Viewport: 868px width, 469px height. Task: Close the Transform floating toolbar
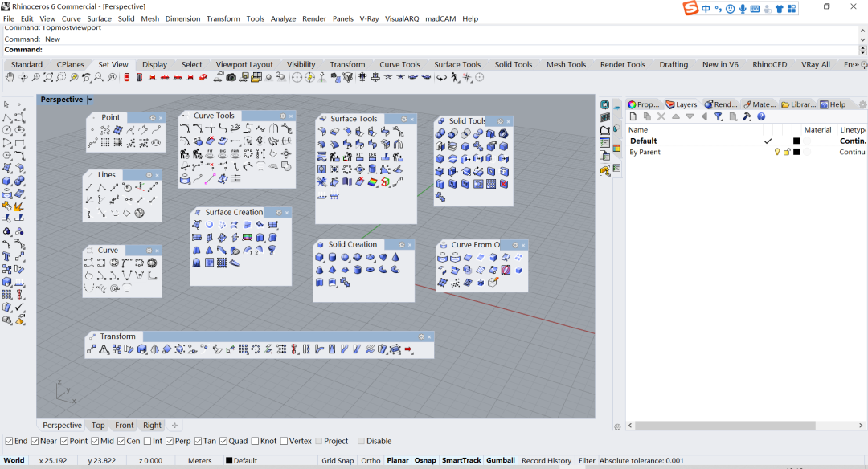430,336
